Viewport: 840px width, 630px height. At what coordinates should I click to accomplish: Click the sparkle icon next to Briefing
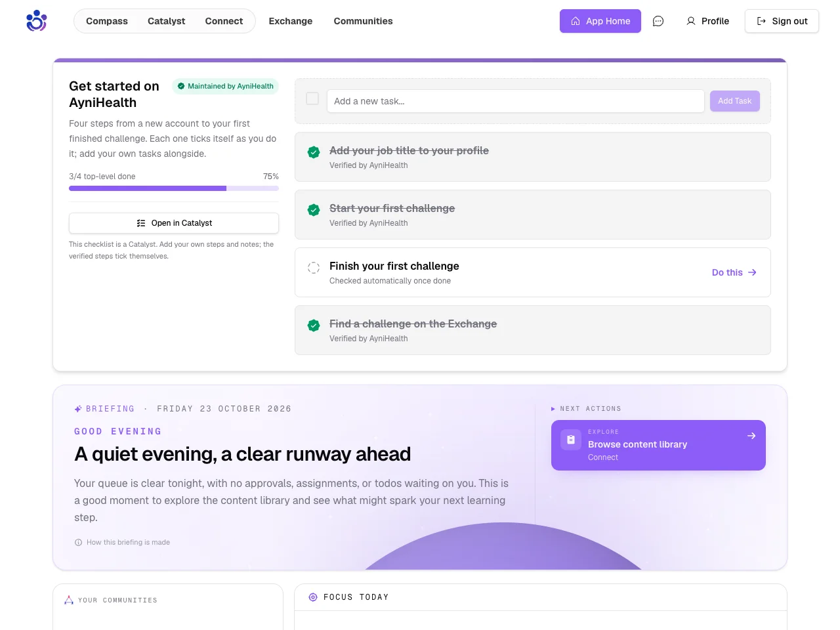pos(78,409)
